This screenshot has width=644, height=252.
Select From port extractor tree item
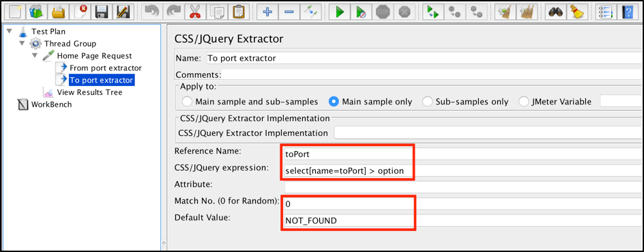(x=106, y=68)
